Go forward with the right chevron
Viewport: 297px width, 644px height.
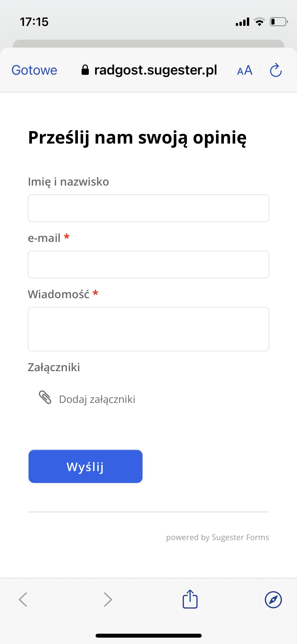point(108,599)
